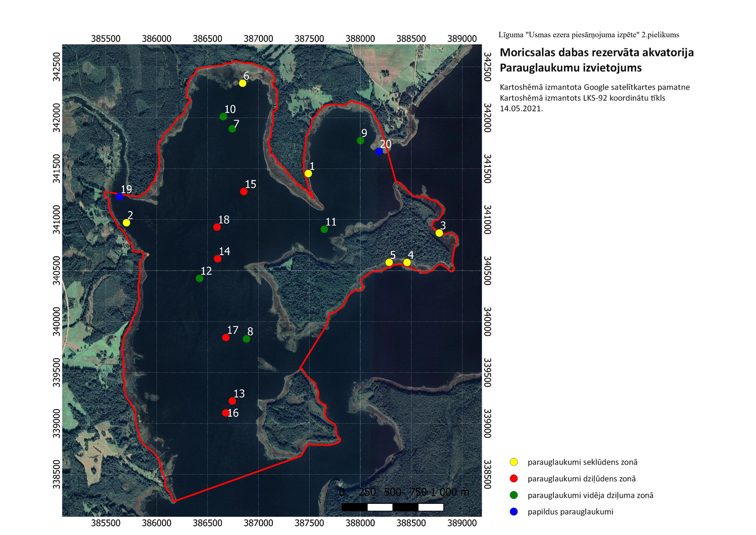Click green sampling point 11
756x535 pixels.
(324, 229)
